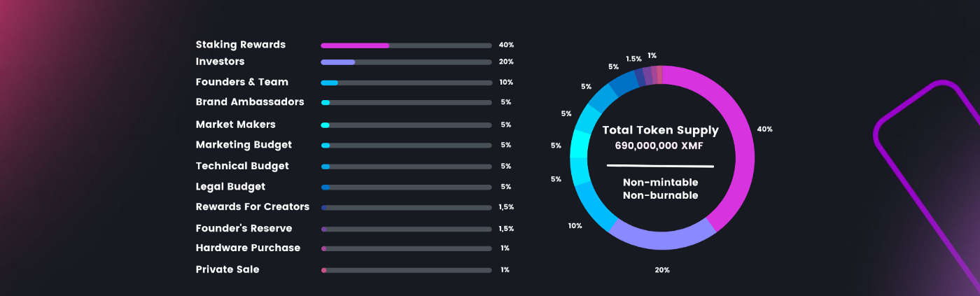Select the Founder's Reserve label
This screenshot has width=980, height=296.
[244, 229]
